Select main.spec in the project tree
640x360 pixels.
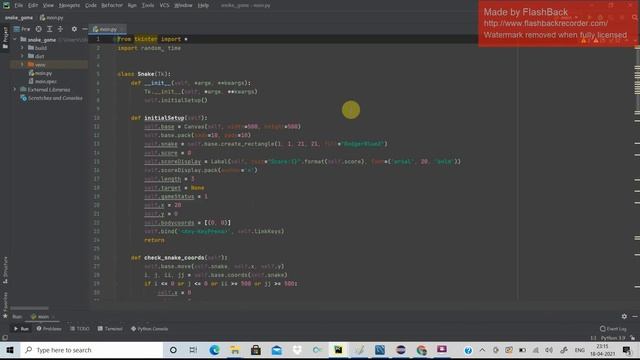(x=42, y=81)
